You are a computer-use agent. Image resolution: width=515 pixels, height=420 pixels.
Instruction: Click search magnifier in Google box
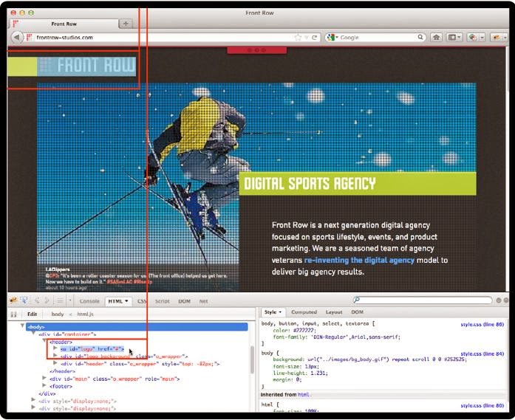coord(420,37)
